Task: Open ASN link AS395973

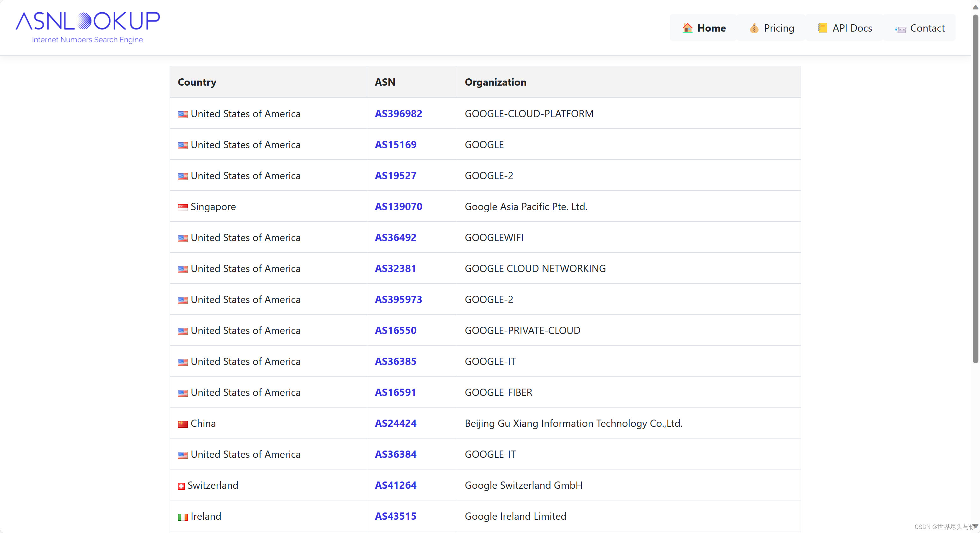Action: (x=398, y=299)
